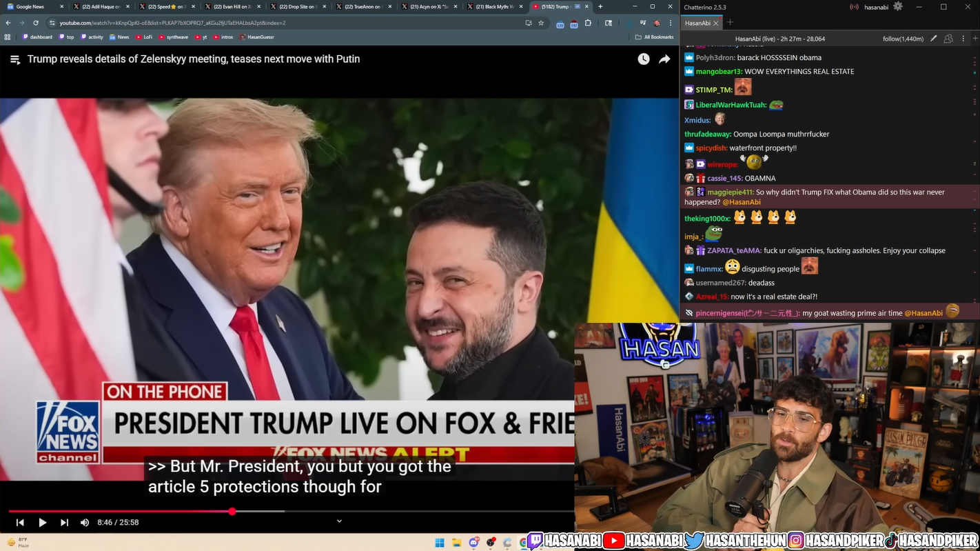Click username spicydish in chat
This screenshot has height=551, width=980.
coord(711,148)
